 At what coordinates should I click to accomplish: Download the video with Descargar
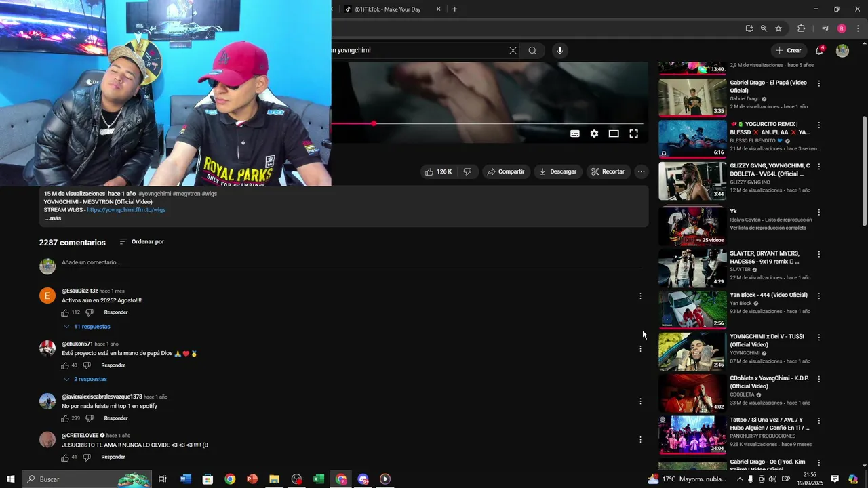[557, 171]
